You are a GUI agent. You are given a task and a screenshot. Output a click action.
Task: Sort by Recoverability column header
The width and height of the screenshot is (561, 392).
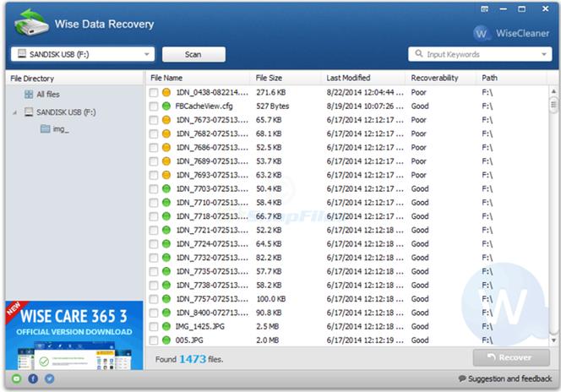click(x=441, y=78)
